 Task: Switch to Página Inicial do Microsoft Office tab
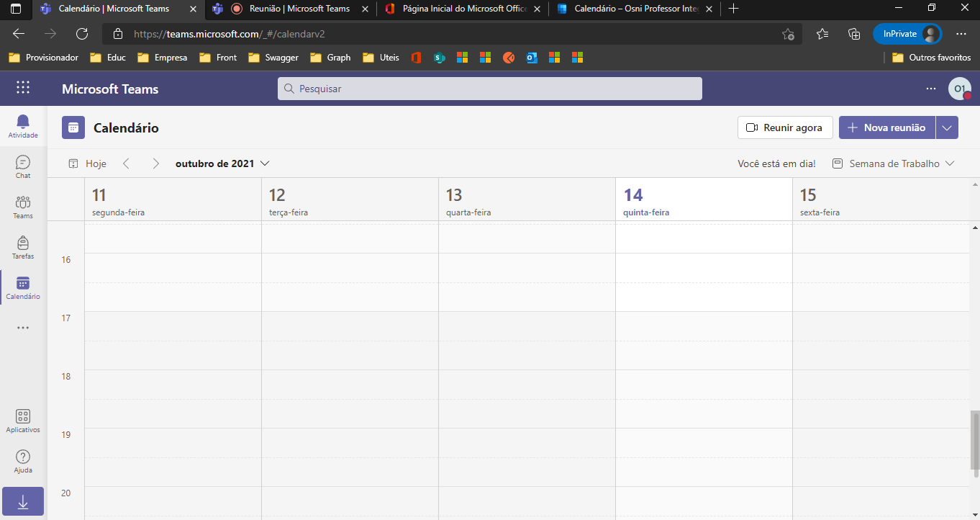tap(464, 9)
